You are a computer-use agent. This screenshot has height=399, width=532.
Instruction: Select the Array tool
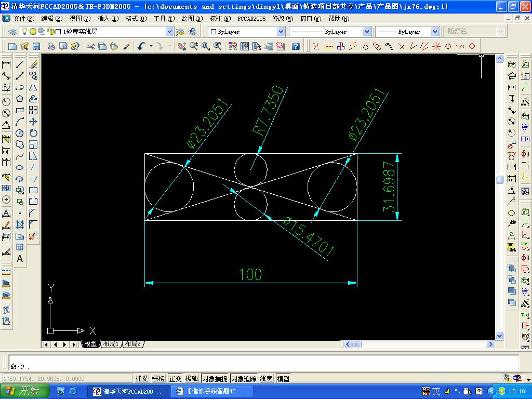click(x=33, y=110)
